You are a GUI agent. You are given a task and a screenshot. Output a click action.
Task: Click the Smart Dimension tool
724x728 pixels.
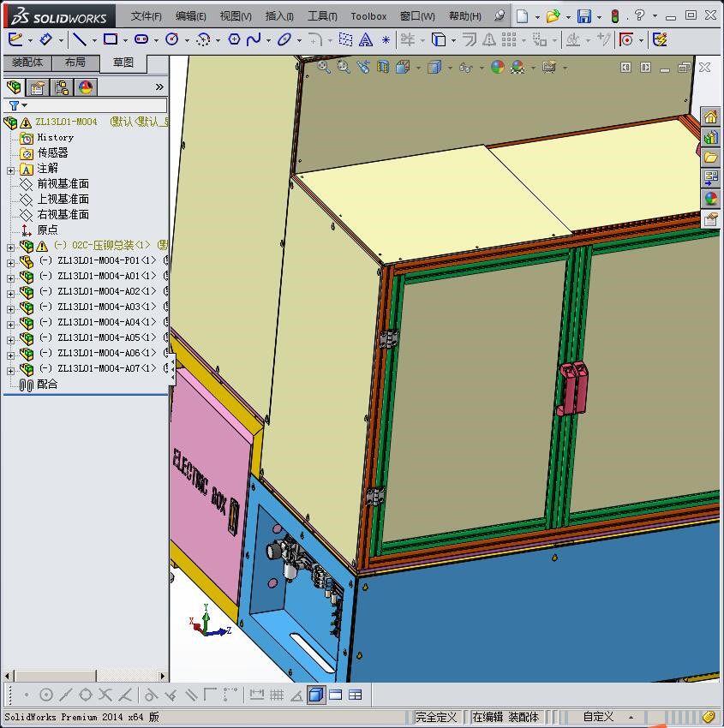coord(45,39)
